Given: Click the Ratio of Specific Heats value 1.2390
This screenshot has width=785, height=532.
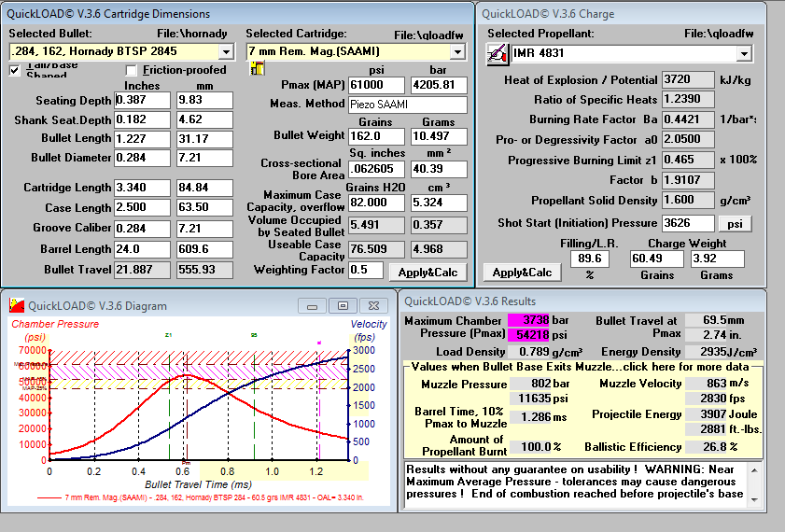Looking at the screenshot, I should pos(688,99).
